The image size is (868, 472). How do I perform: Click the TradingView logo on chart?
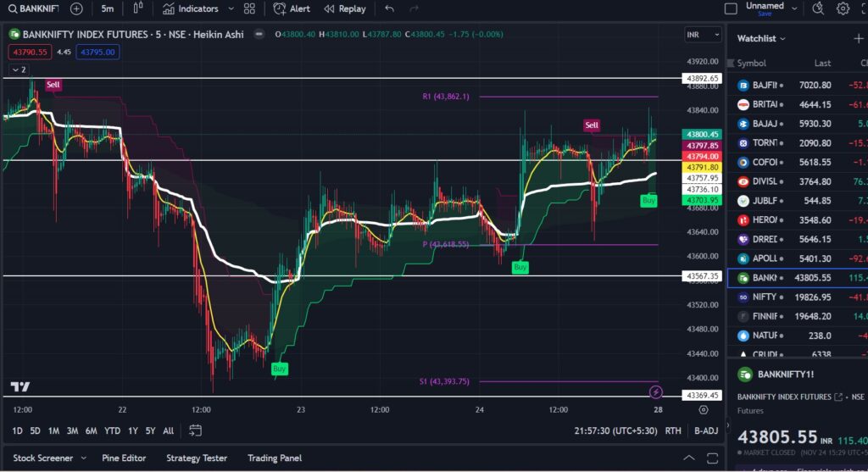(20, 386)
